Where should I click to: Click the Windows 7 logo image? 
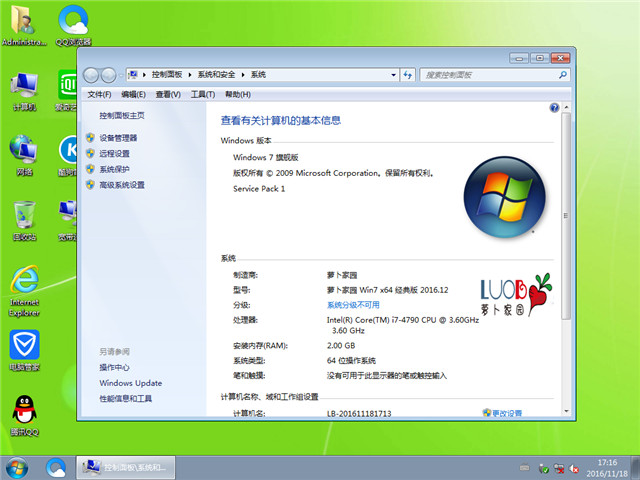(x=504, y=197)
